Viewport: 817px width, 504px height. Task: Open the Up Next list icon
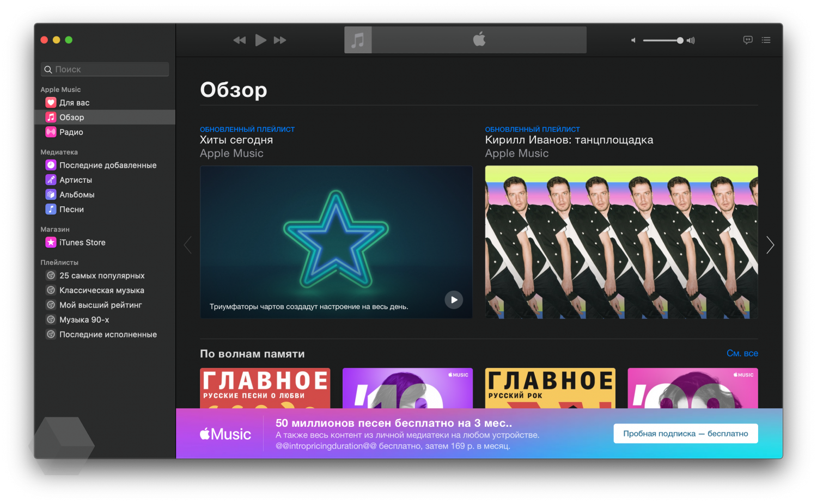pyautogui.click(x=766, y=40)
